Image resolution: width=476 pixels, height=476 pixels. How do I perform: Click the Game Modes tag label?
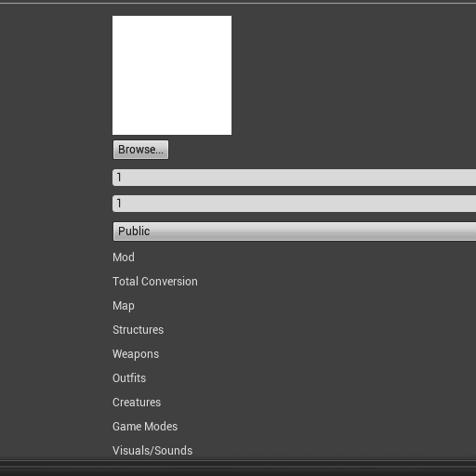[x=145, y=427]
